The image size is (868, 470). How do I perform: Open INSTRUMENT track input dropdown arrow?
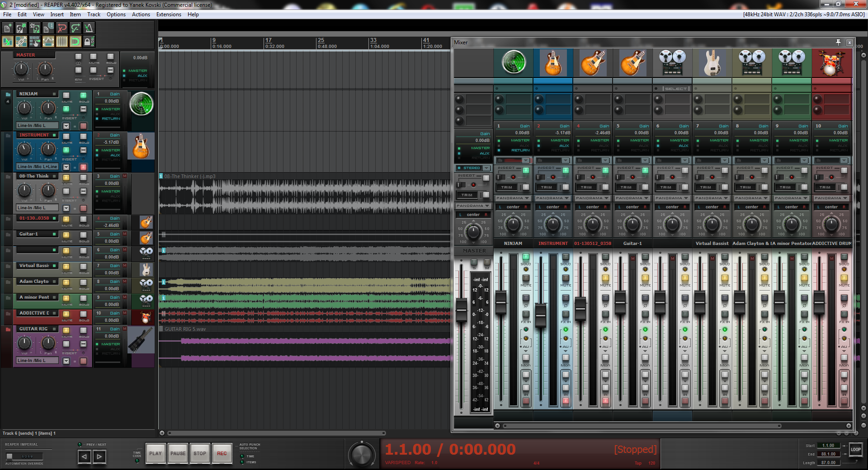[66, 167]
